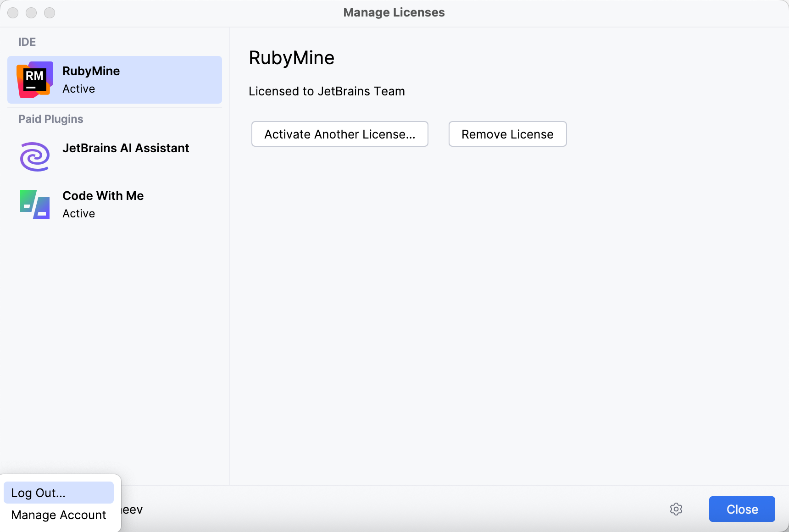789x532 pixels.
Task: Select Code With Me marked as Active
Action: [103, 204]
